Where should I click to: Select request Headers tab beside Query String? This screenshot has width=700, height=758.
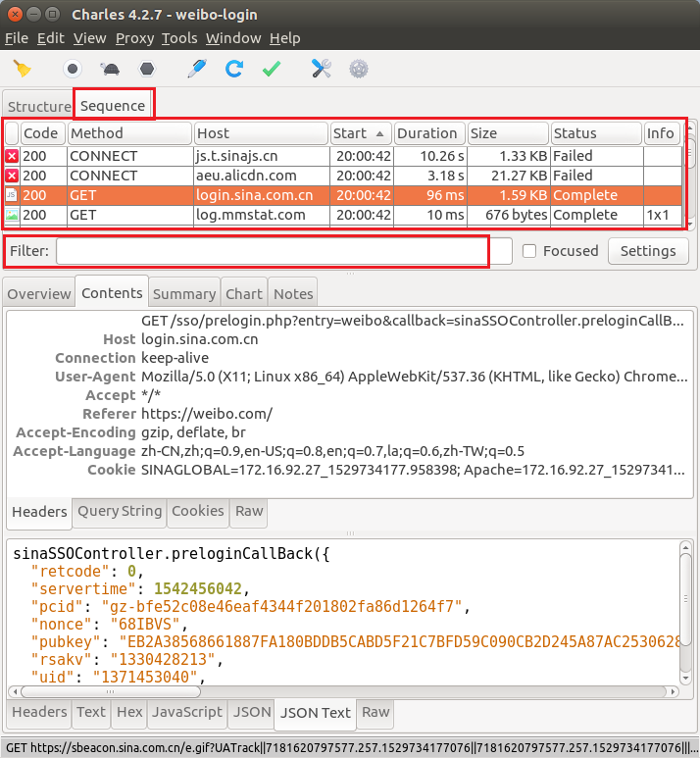pos(39,512)
